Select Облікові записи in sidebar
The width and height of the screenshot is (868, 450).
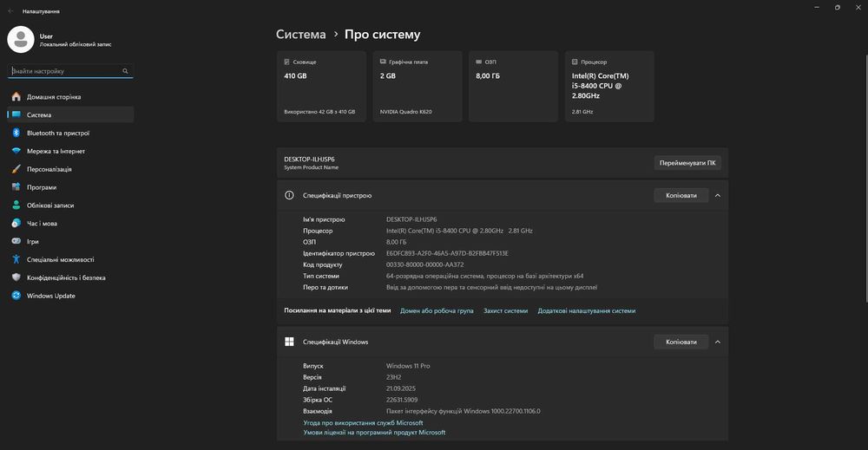[x=50, y=205]
